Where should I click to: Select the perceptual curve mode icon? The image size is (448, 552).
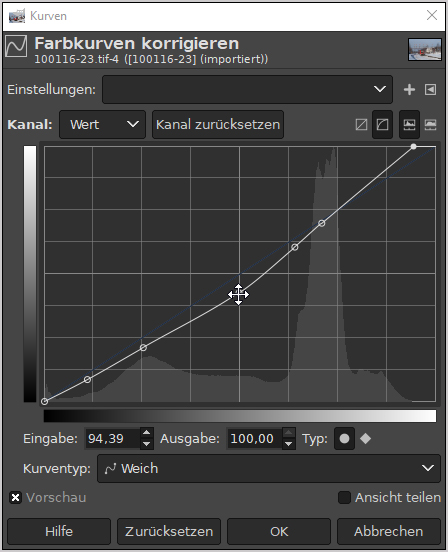pos(383,124)
